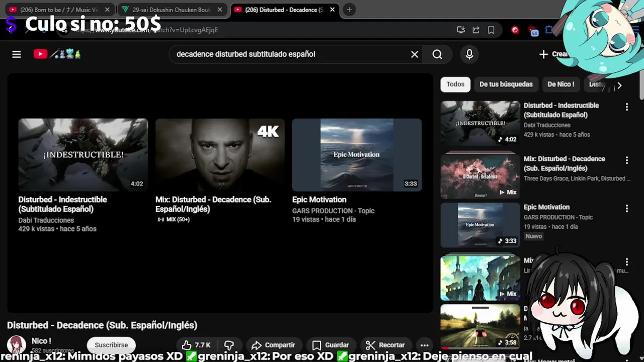
Task: Close the 29-sai Dokushin tab
Action: tap(220, 10)
